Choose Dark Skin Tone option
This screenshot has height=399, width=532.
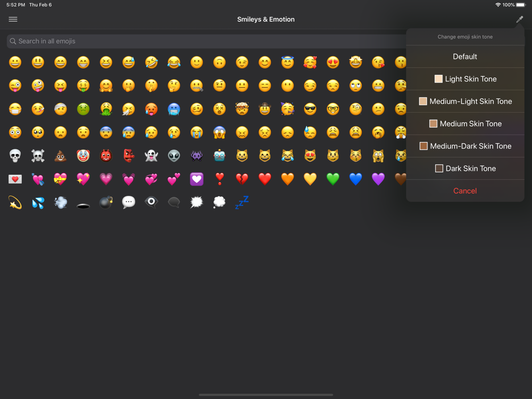465,169
